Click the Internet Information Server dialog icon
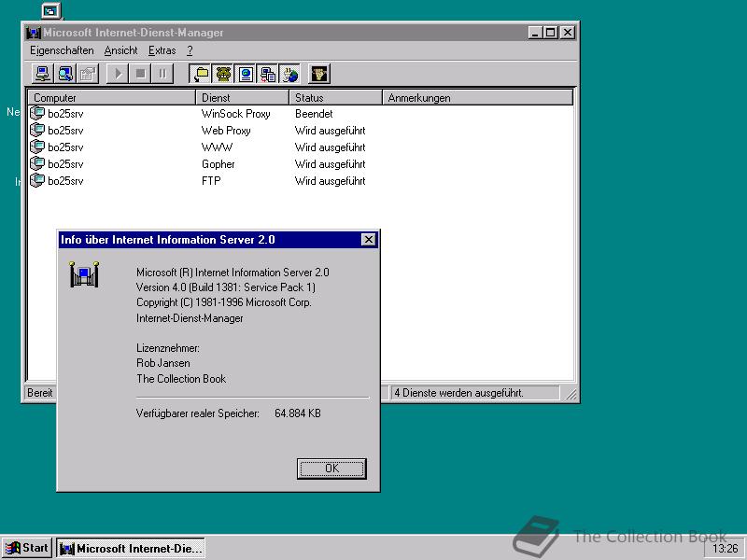 point(84,274)
